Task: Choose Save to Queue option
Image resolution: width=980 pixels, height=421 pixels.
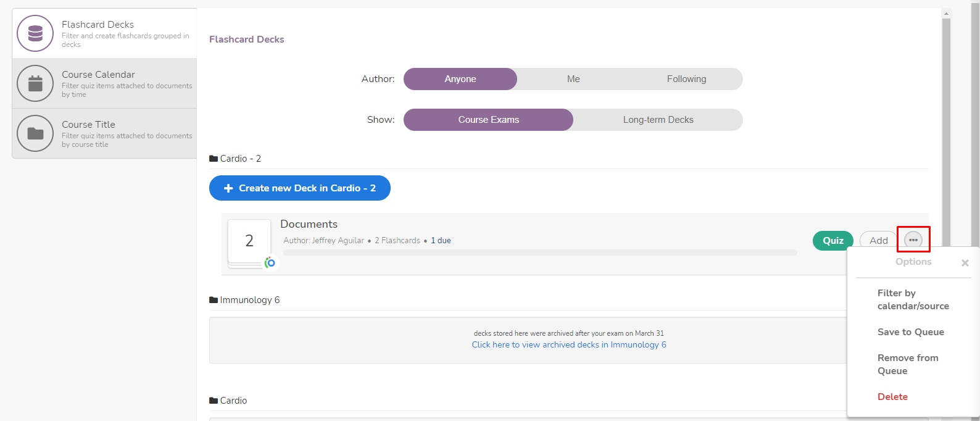Action: (x=910, y=332)
